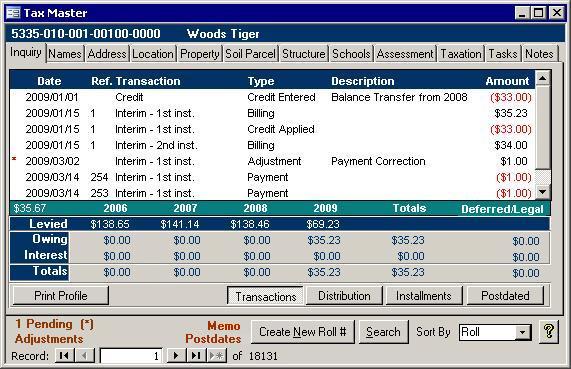571x369 pixels.
Task: Click the pending adjustment asterisk marker on 2009/03/02 row
Action: click(14, 159)
